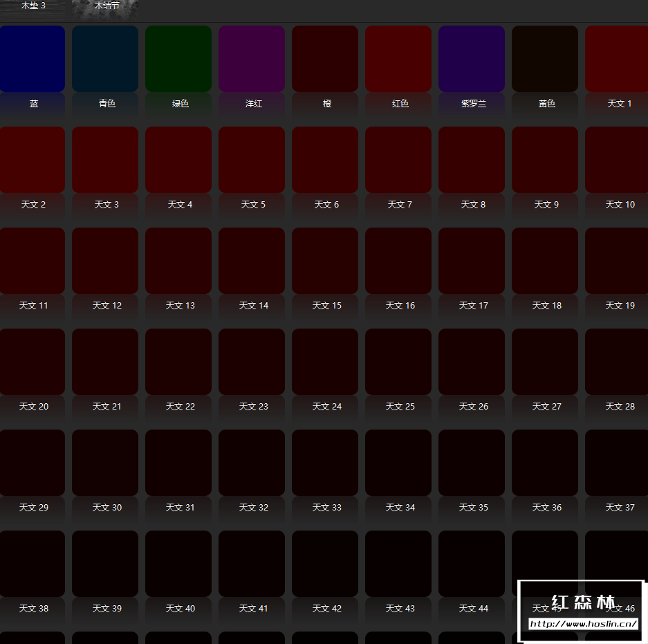The image size is (648, 644).
Task: Choose the 天文 40 preset
Action: tap(178, 563)
